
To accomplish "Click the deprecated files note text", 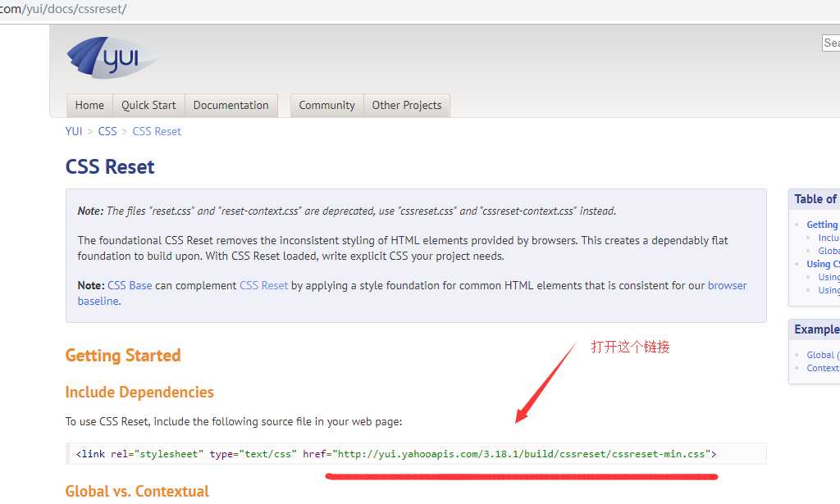I will tap(347, 211).
